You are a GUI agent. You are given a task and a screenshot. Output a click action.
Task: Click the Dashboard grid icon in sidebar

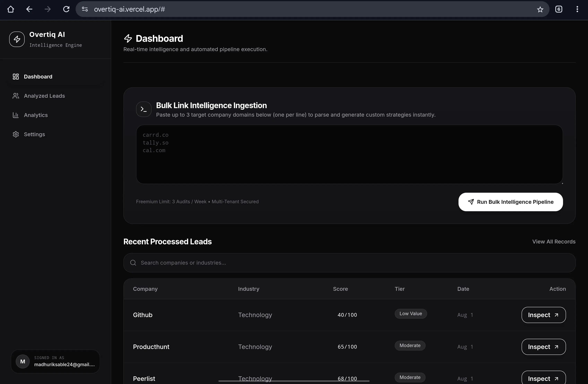[16, 77]
